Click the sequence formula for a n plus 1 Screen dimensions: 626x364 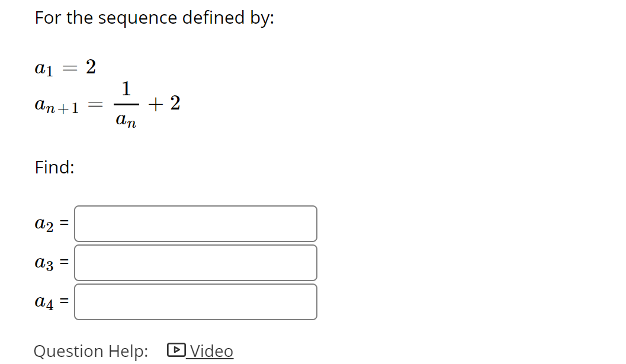(107, 104)
